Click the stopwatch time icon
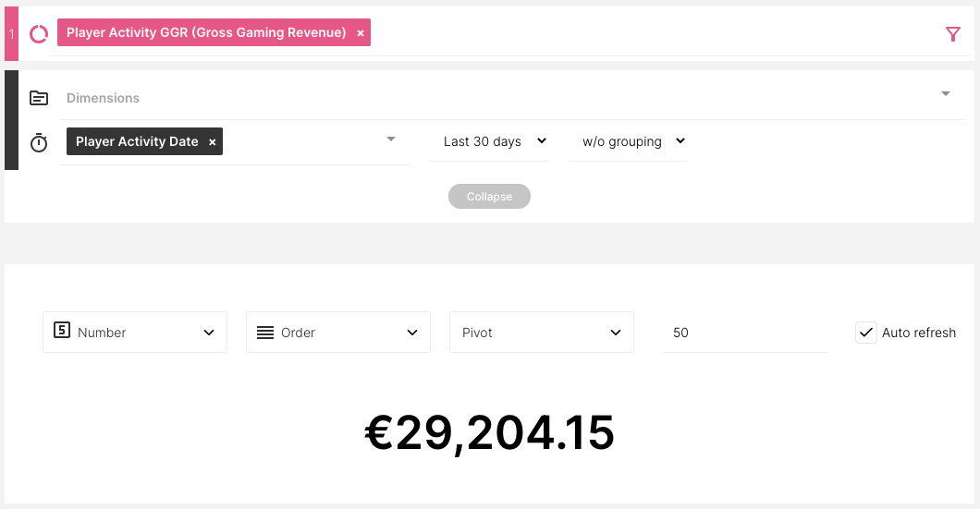This screenshot has width=980, height=509. [x=39, y=143]
